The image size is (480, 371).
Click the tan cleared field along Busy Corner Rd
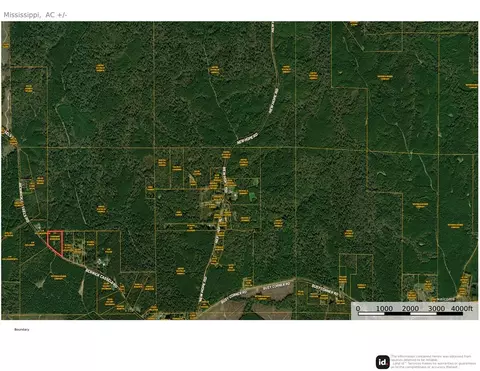tap(273, 295)
